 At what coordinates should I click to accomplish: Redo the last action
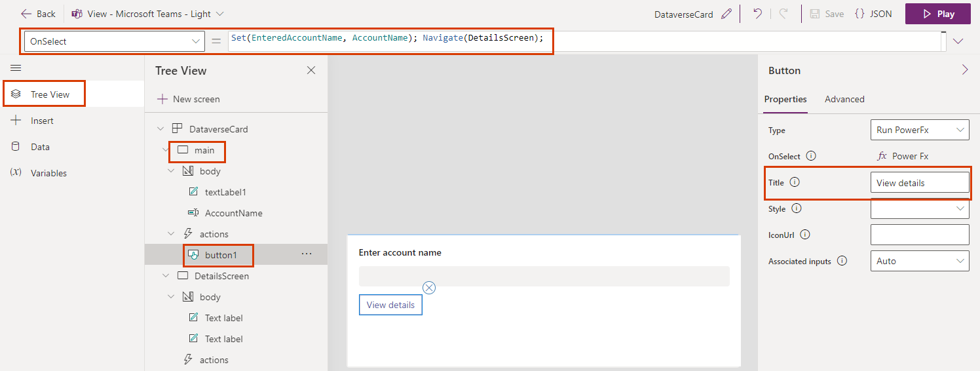tap(783, 14)
